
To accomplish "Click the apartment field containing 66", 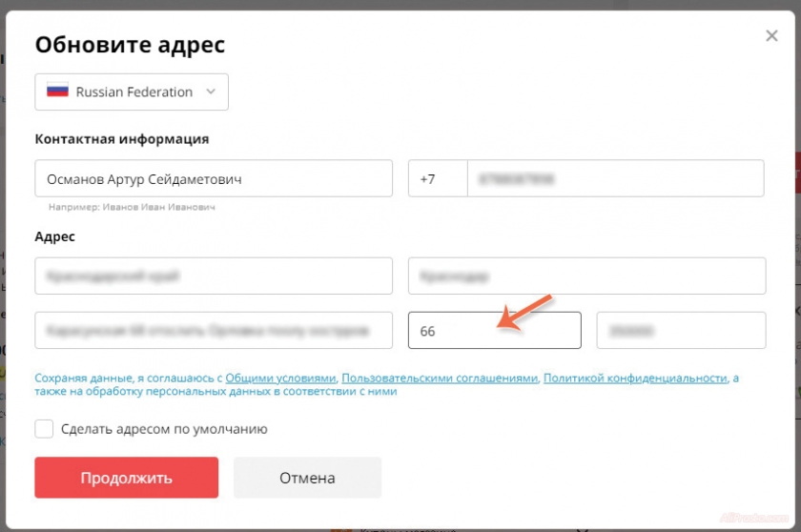I will click(494, 331).
